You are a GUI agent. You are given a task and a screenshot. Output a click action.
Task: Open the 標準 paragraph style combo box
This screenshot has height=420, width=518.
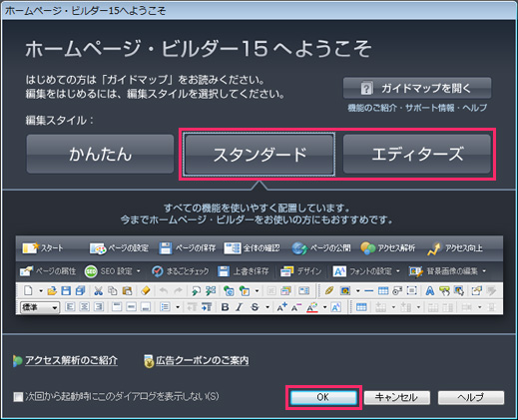(40, 307)
